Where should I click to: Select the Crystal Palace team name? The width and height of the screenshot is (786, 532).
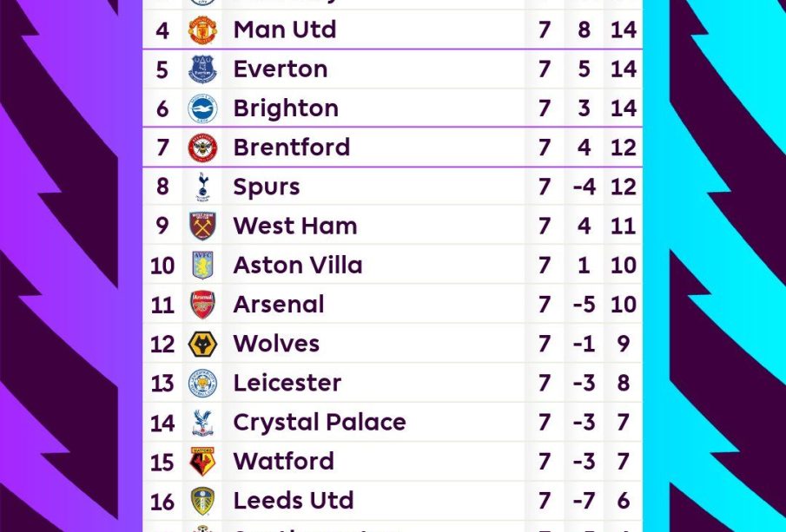(320, 423)
